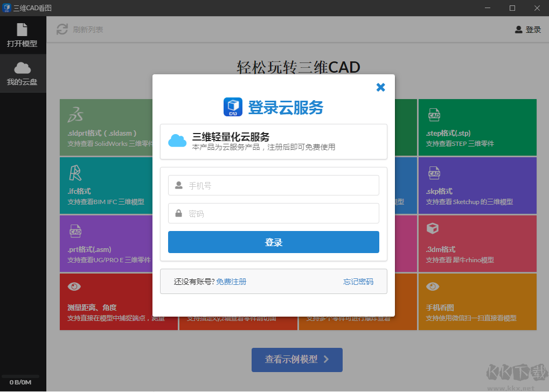Click the 登录 account icon at top right
The image size is (549, 392).
(519, 30)
